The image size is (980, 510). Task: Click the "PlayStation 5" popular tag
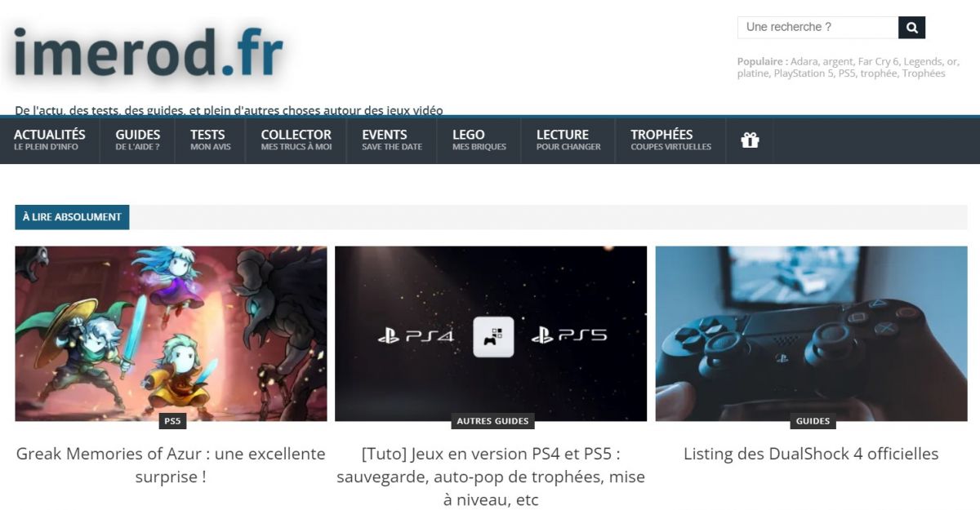[804, 73]
